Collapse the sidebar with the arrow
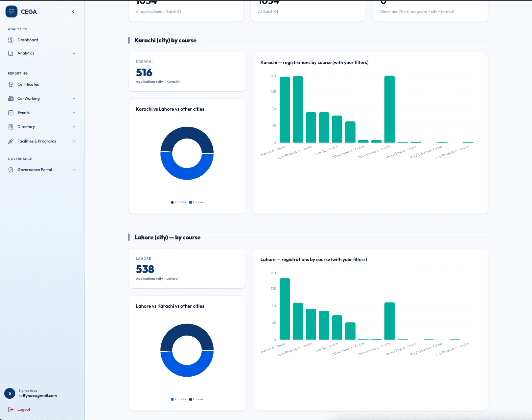This screenshot has width=532, height=420. pyautogui.click(x=73, y=11)
